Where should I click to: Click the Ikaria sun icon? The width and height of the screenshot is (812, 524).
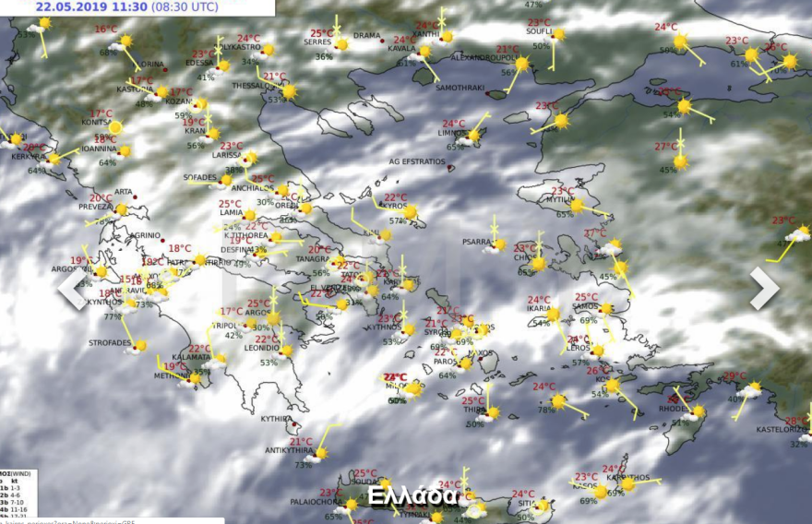point(553,315)
